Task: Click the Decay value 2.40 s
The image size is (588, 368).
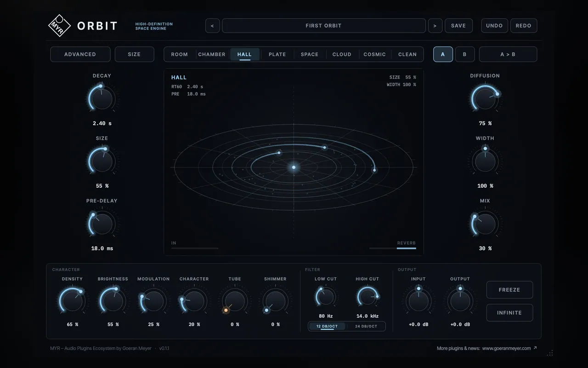Action: [102, 124]
